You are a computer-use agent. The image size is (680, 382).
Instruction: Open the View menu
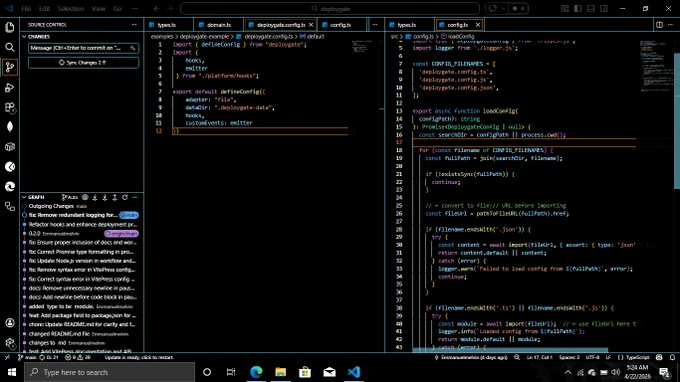(x=98, y=8)
